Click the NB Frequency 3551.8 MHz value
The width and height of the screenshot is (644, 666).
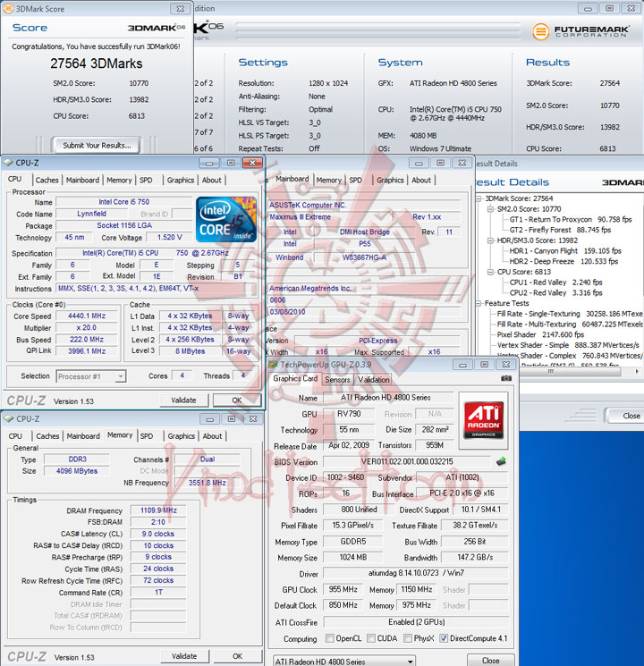(208, 483)
